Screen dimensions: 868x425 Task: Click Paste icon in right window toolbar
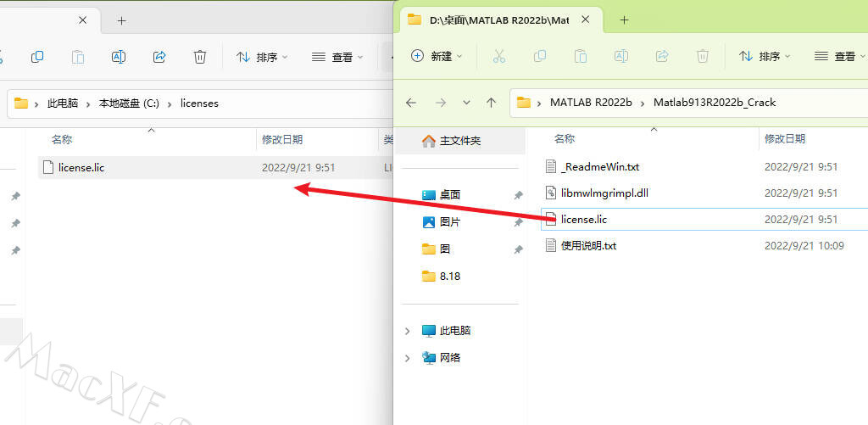[x=580, y=56]
